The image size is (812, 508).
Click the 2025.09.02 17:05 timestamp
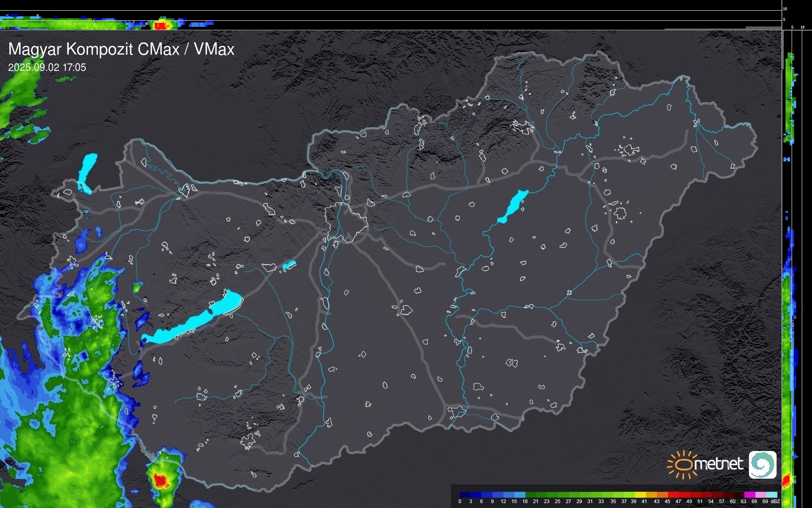(x=47, y=68)
